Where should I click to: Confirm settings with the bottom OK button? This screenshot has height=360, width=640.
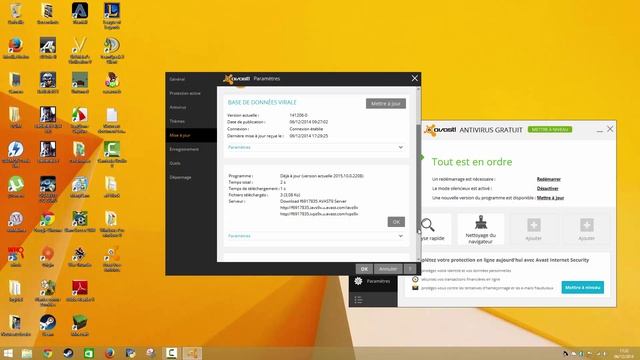point(364,269)
